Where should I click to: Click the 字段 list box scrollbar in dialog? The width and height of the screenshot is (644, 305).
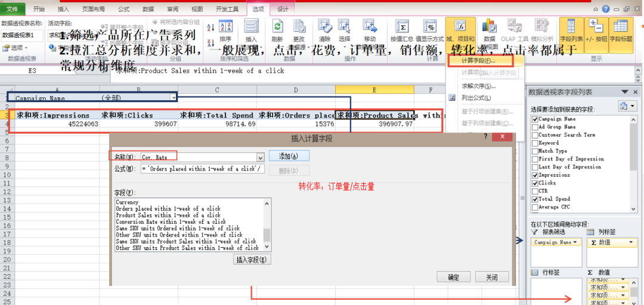tap(267, 225)
